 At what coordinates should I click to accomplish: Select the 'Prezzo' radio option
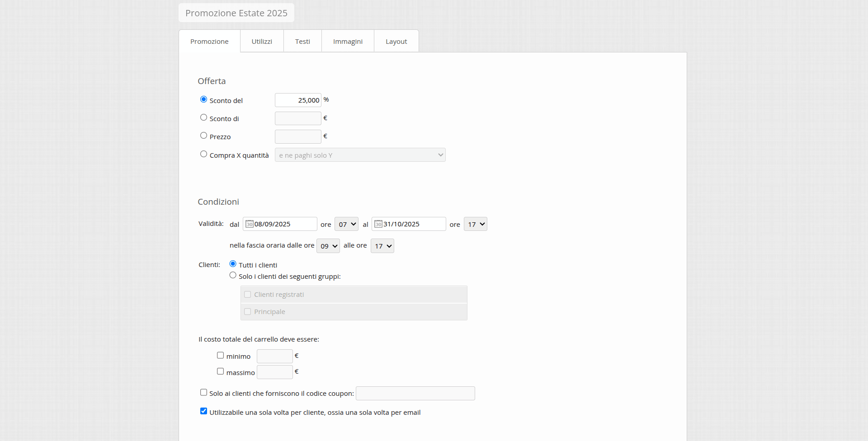click(203, 136)
